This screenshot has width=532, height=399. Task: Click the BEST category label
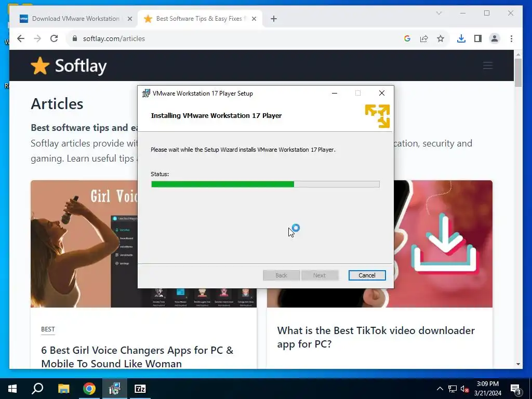pyautogui.click(x=48, y=329)
